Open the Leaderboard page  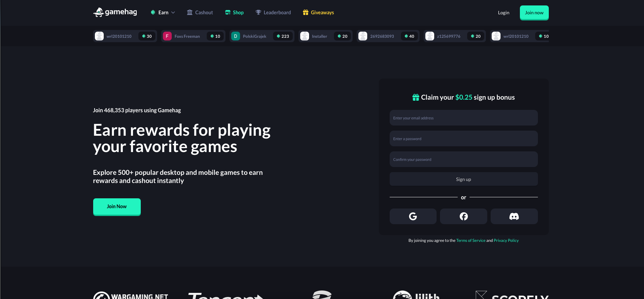click(x=273, y=13)
